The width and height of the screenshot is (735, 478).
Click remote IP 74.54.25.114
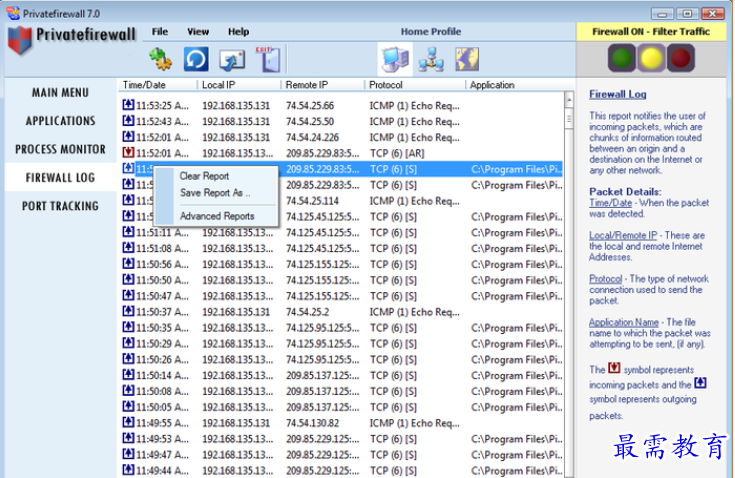pos(312,201)
